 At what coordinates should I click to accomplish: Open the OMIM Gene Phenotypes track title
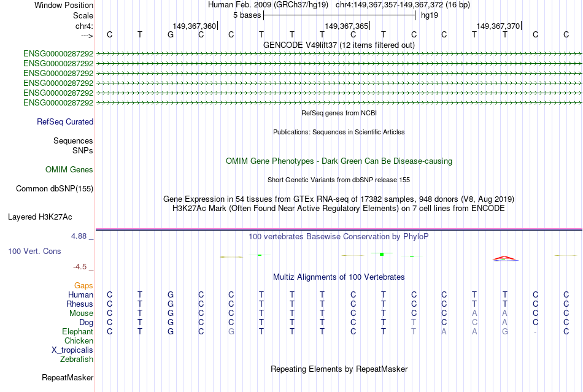[x=339, y=161]
